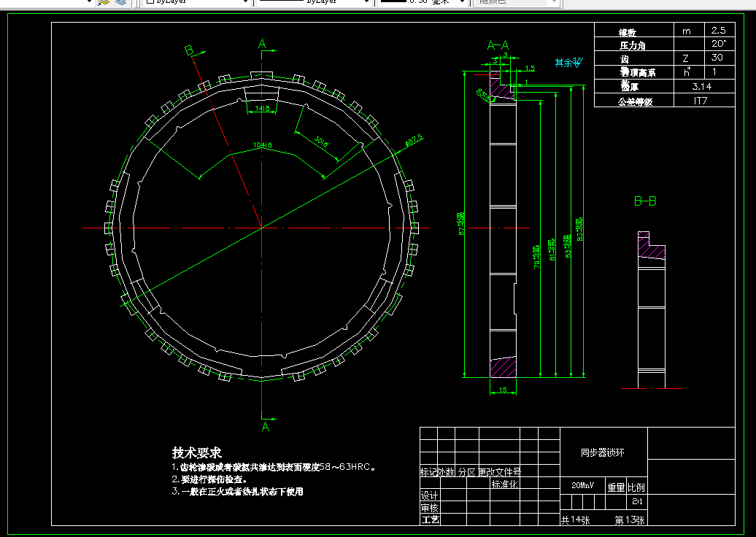Select the B-B section view label
The width and height of the screenshot is (756, 537).
tap(645, 201)
